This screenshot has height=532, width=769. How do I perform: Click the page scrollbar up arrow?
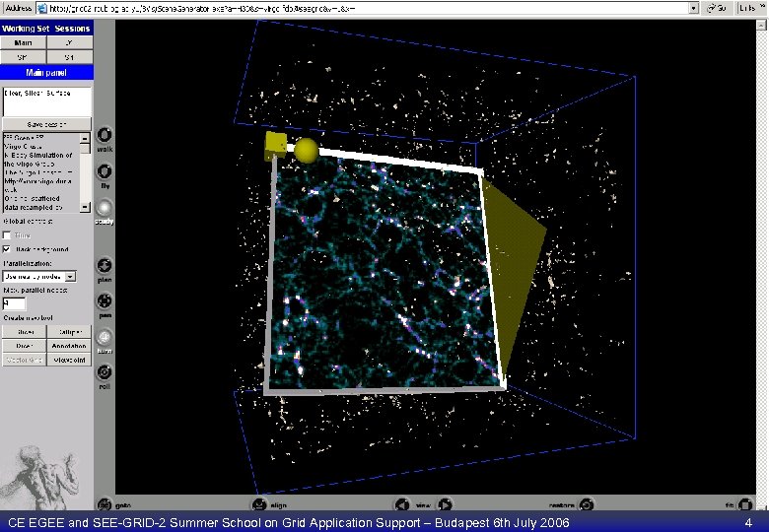[762, 25]
